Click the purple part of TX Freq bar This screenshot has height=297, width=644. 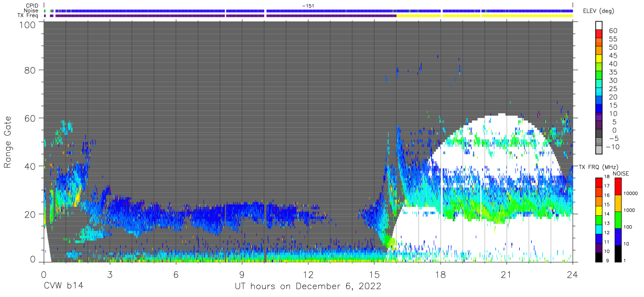[x=226, y=16]
